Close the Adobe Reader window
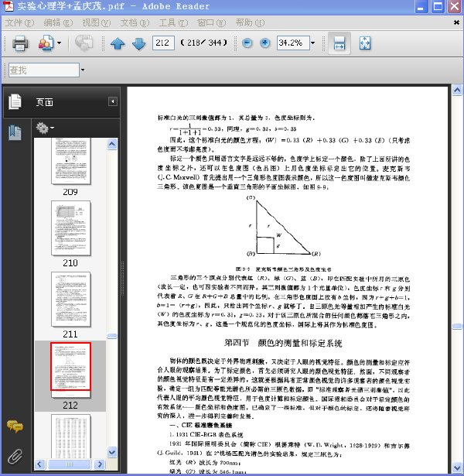 455,6
